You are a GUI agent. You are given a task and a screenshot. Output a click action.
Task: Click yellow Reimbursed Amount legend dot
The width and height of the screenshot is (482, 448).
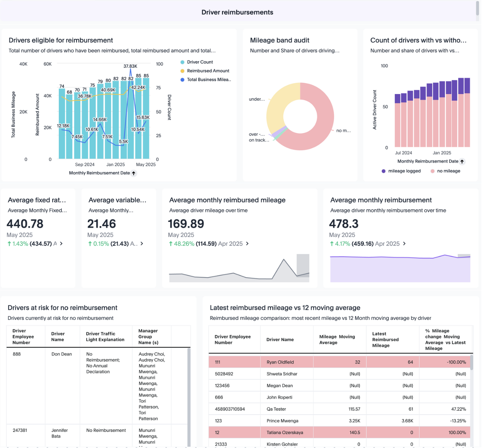(x=182, y=71)
